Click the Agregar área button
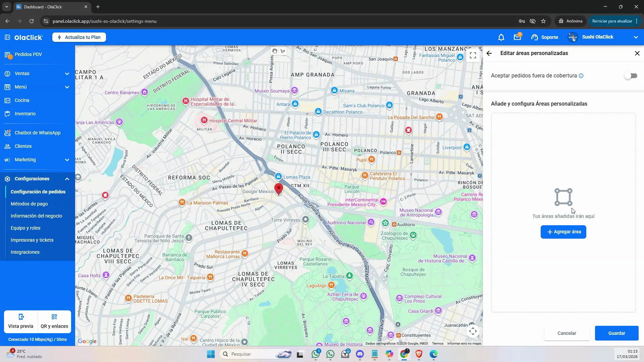 [563, 232]
